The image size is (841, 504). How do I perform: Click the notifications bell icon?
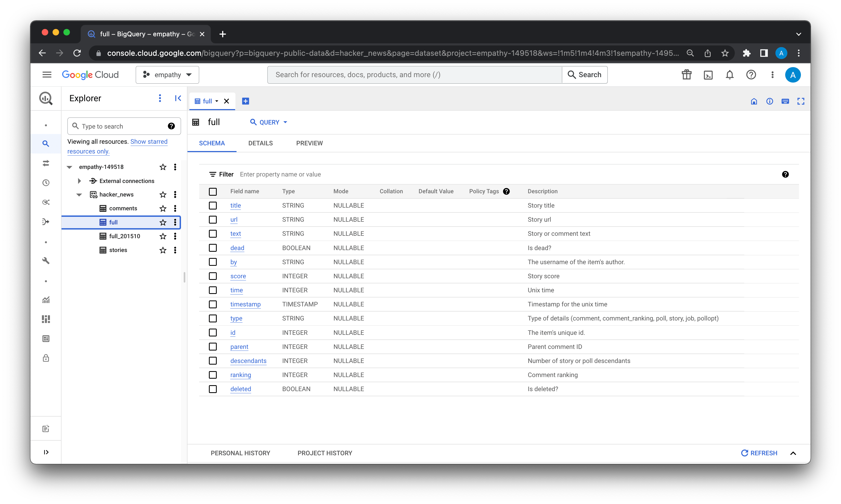[x=729, y=75]
